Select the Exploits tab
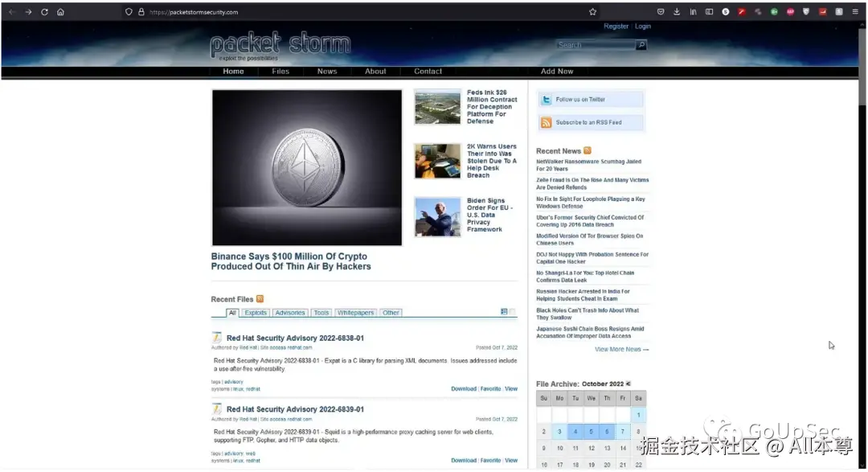The image size is (868, 472). [x=256, y=313]
